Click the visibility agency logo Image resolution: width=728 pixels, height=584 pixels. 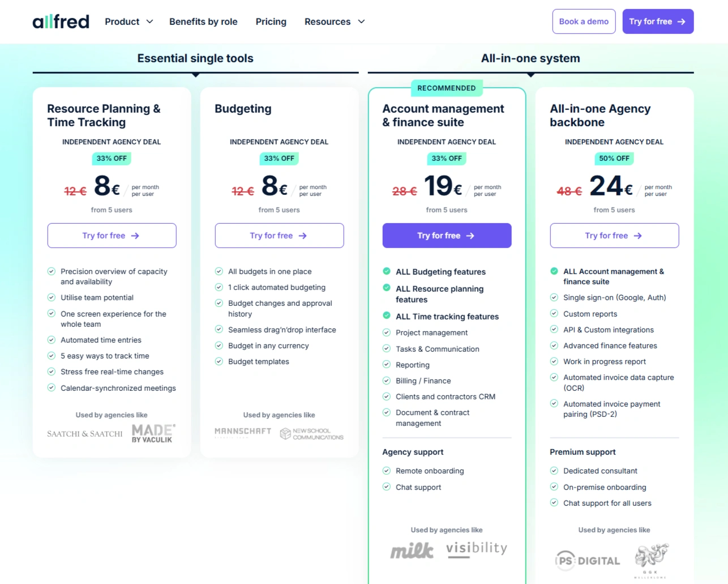click(x=476, y=548)
